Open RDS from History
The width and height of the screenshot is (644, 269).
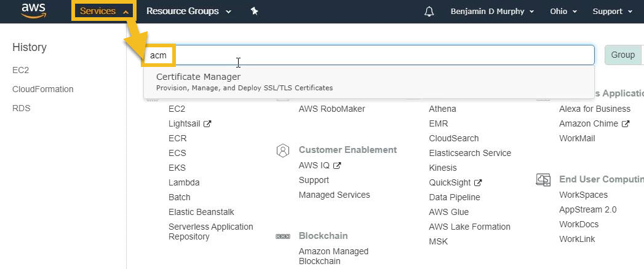pos(22,108)
